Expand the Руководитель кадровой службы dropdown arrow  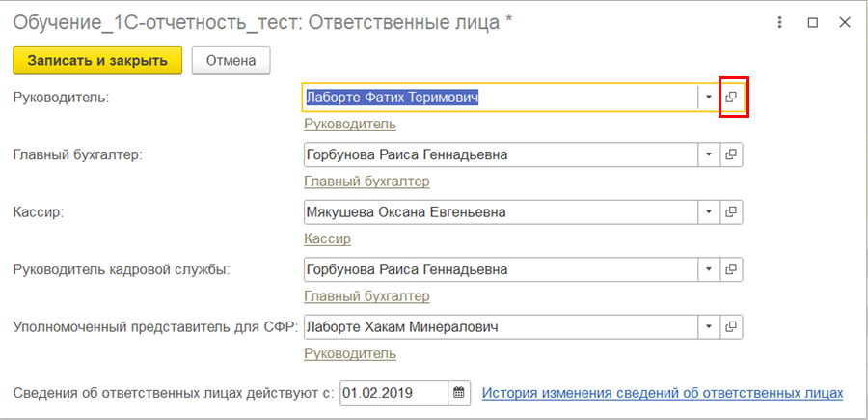point(708,269)
